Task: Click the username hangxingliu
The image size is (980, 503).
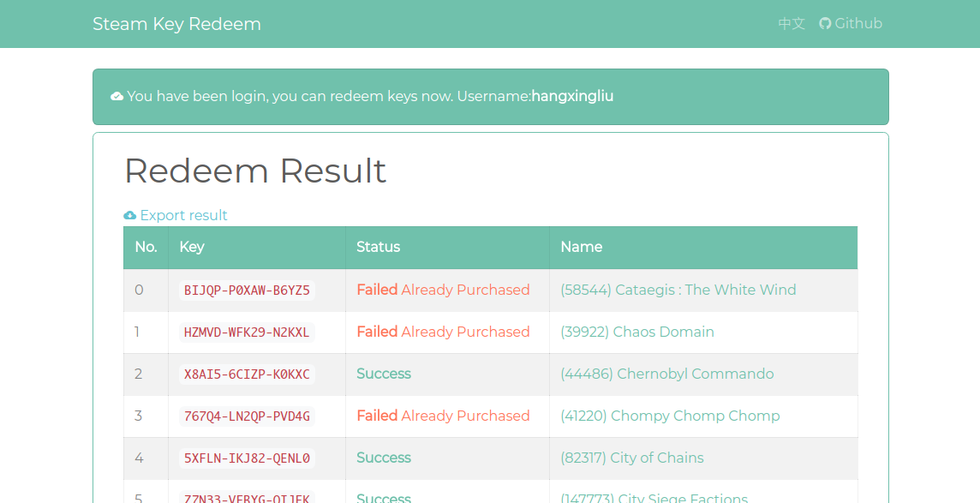Action: 572,96
